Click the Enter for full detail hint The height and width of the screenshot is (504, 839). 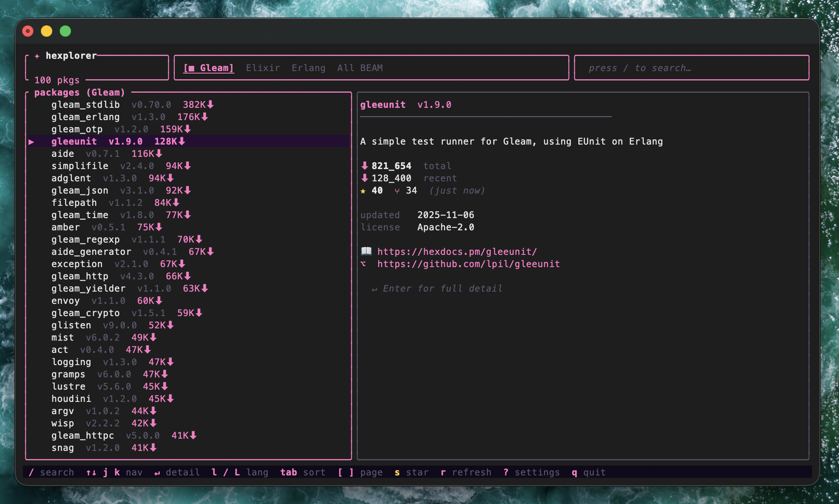[437, 288]
